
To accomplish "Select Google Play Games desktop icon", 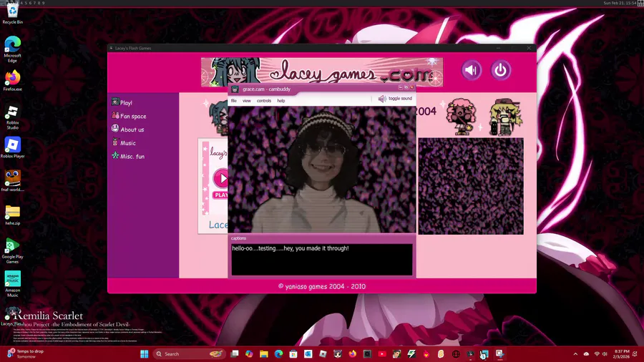I will click(x=12, y=251).
